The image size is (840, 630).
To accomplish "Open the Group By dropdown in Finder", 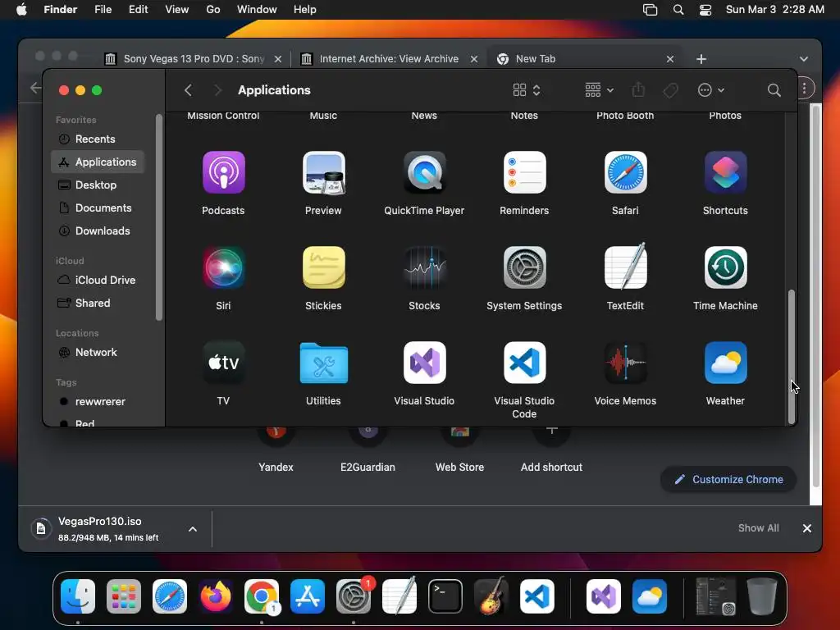I will (x=599, y=90).
